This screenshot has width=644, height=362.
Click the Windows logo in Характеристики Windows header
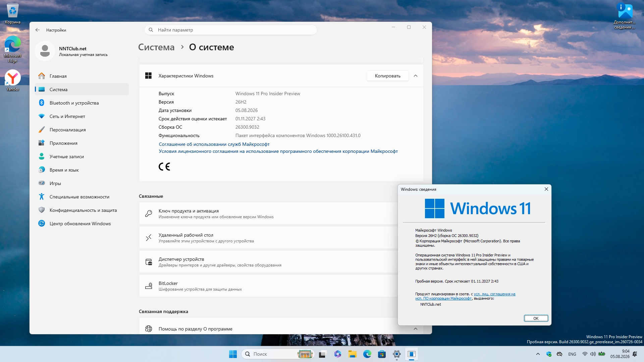click(148, 76)
